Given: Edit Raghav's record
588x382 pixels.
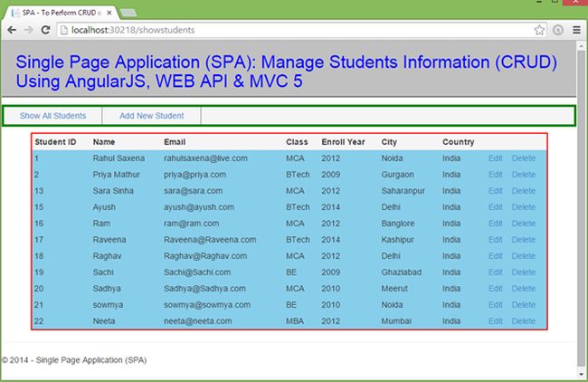Looking at the screenshot, I should click(x=495, y=256).
